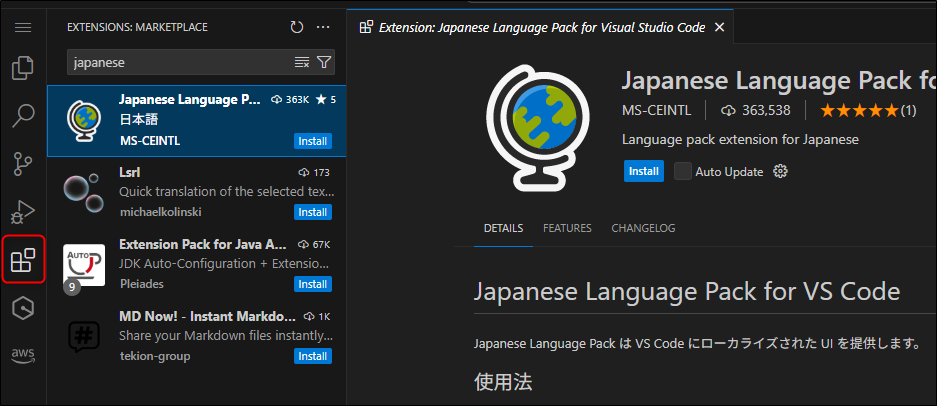Enable Auto Update checkbox
937x406 pixels.
683,171
